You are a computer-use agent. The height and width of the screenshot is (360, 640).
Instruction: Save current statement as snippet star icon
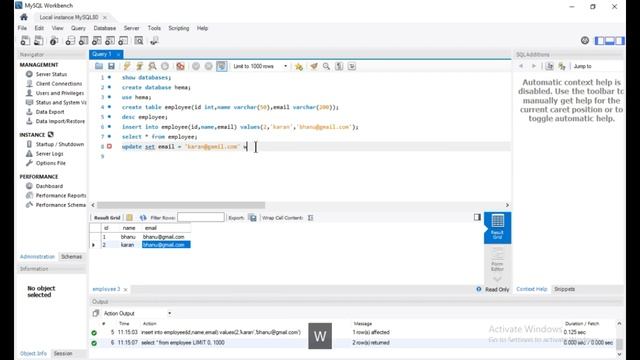click(299, 66)
